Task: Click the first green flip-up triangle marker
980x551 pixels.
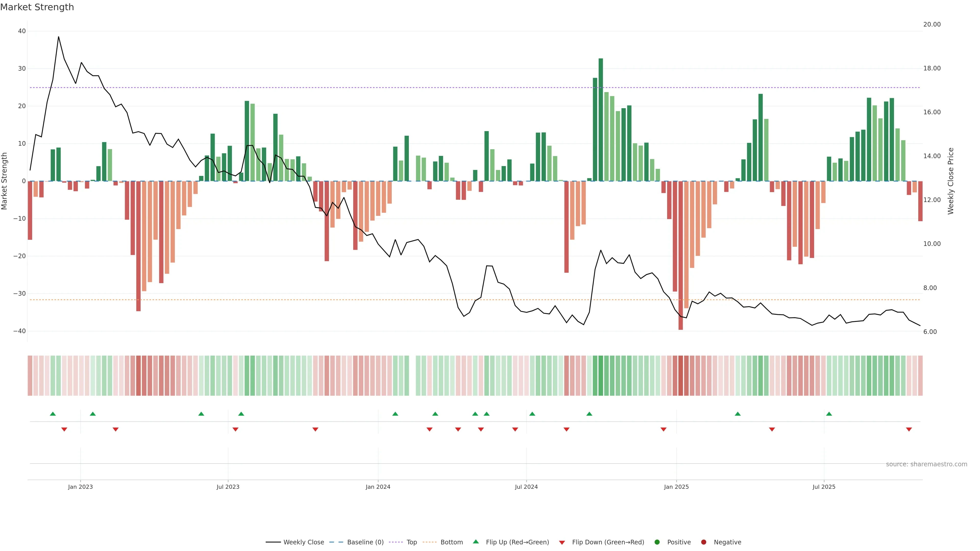Action: coord(53,414)
